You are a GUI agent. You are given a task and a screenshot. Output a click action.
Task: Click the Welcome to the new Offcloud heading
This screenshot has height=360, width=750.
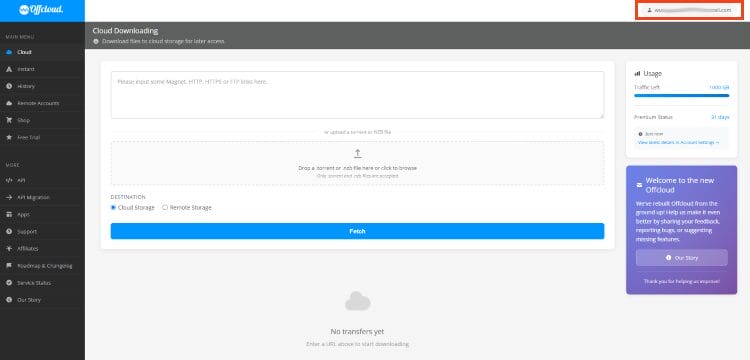pyautogui.click(x=680, y=185)
